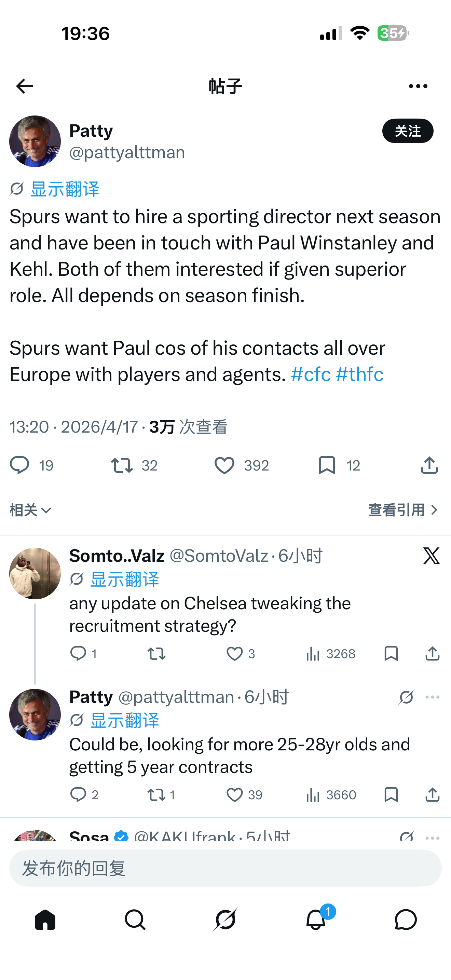The height and width of the screenshot is (980, 451).
Task: Go to Home tab in bottom bar
Action: [x=45, y=920]
